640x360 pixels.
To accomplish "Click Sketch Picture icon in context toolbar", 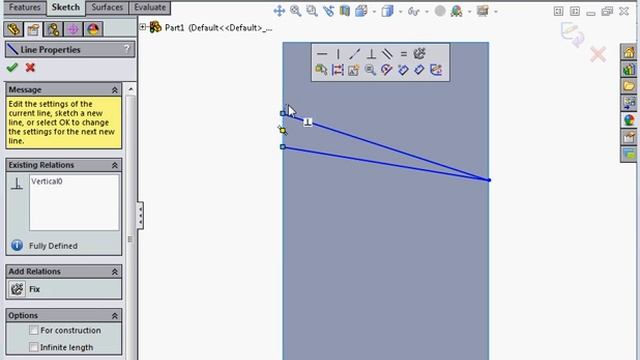I will 353,70.
